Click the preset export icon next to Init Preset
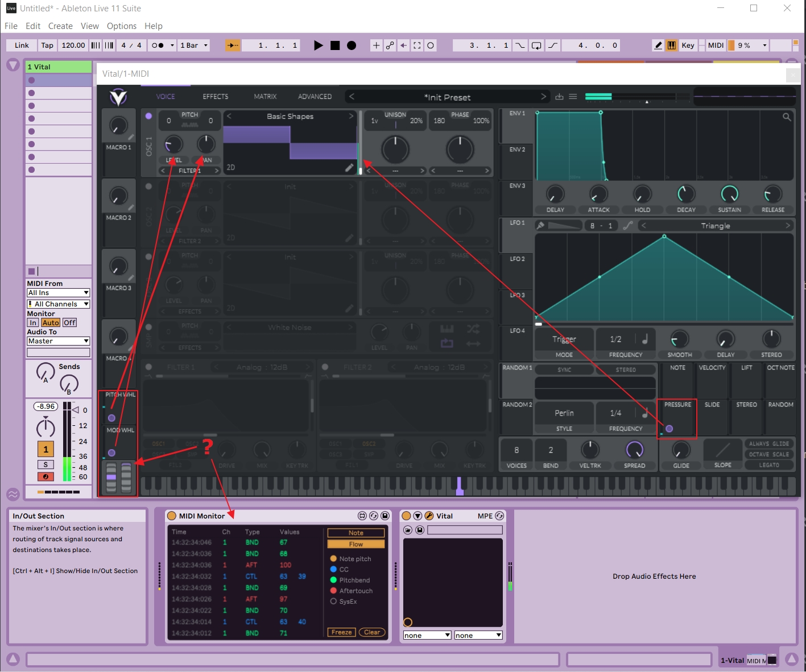This screenshot has width=806, height=672. [559, 97]
